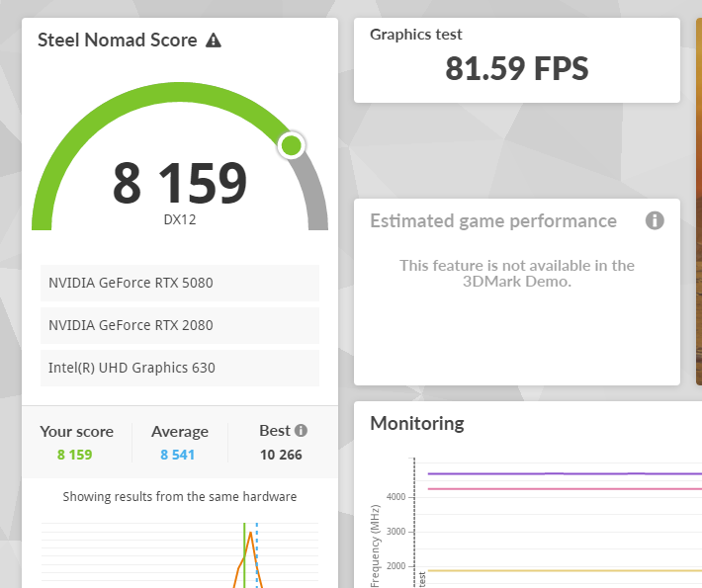The height and width of the screenshot is (588, 702).
Task: Select the NVIDIA GeForce RTX 2080 row
Action: (180, 325)
